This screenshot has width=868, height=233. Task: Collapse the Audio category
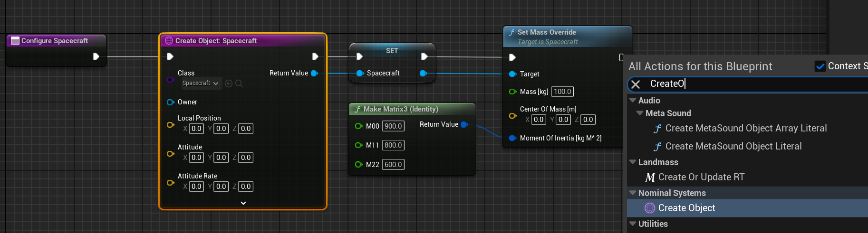633,101
